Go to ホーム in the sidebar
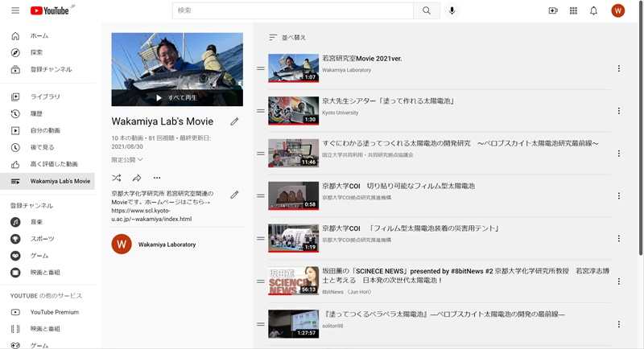Screen dimensions: 644x349 pyautogui.click(x=47, y=36)
